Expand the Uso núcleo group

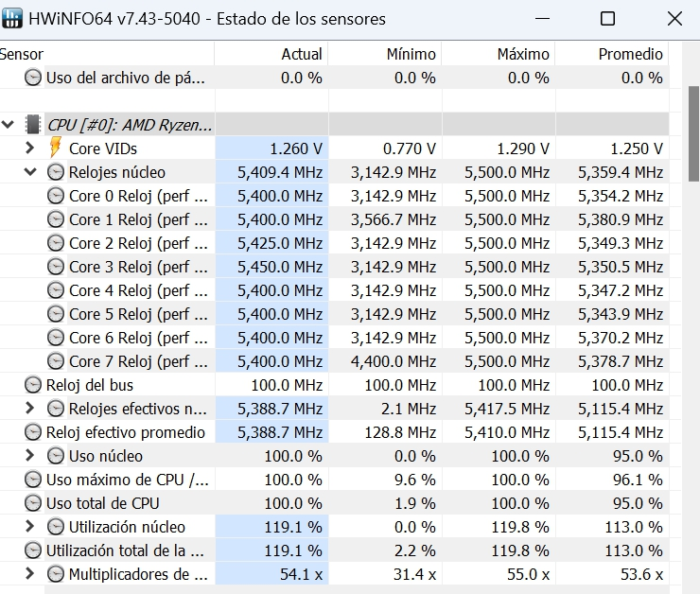(30, 456)
